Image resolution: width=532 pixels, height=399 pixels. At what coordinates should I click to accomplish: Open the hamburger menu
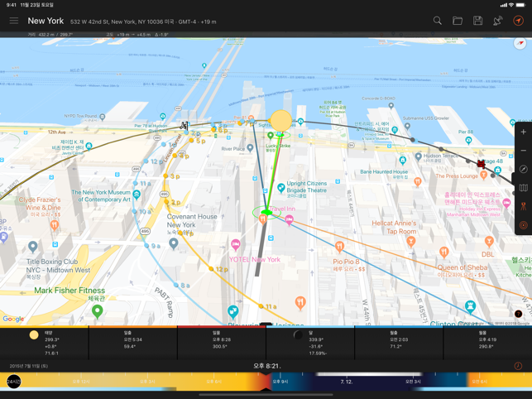pos(14,21)
